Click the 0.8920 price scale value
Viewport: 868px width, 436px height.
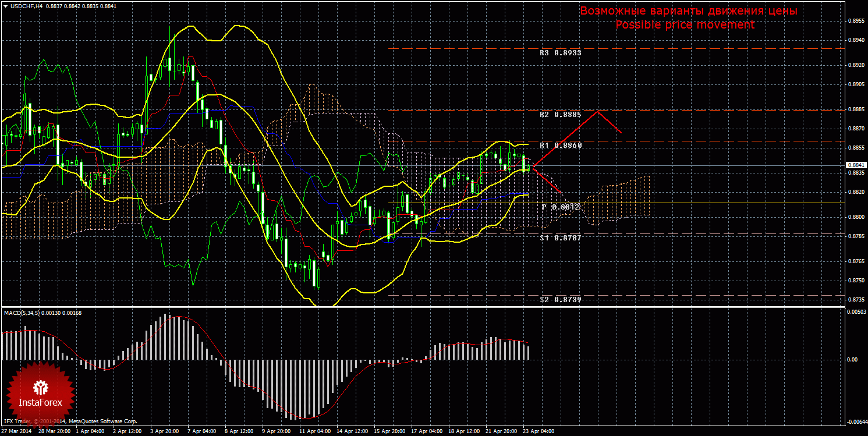856,65
